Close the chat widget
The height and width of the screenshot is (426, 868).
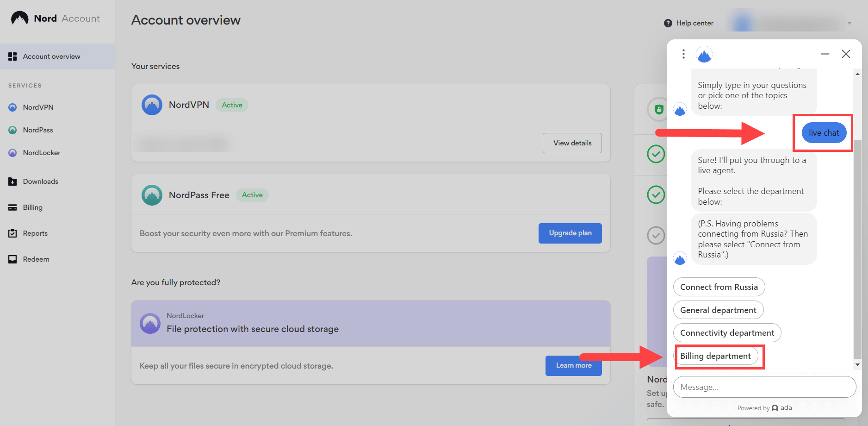click(846, 54)
